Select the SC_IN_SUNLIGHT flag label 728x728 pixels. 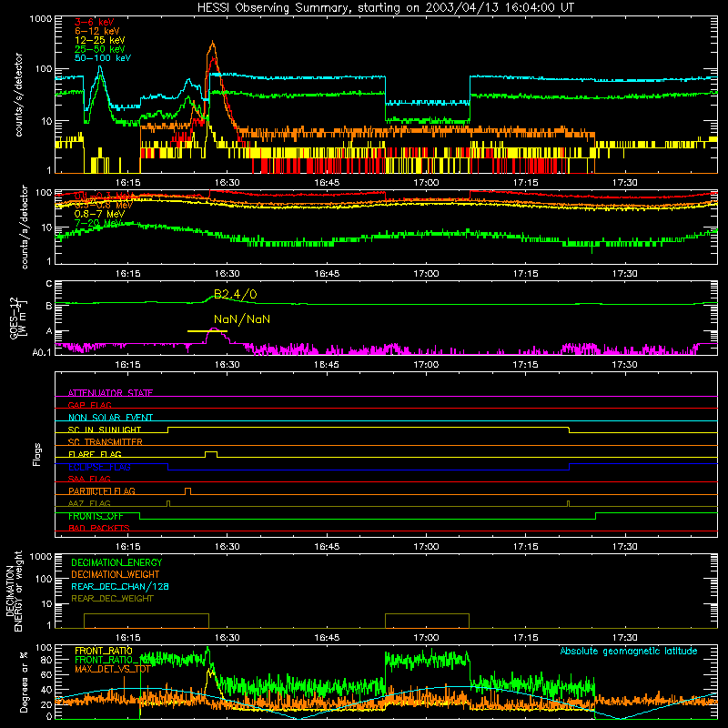click(x=105, y=430)
